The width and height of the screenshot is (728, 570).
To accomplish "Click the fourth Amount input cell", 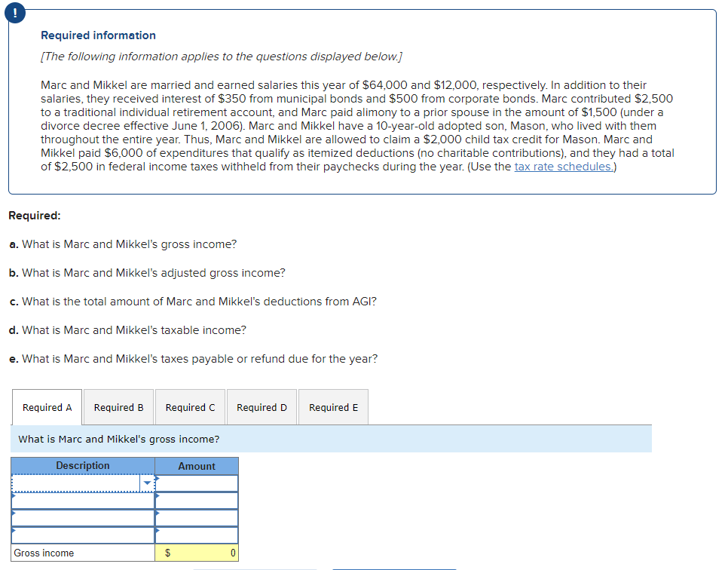I will [197, 535].
